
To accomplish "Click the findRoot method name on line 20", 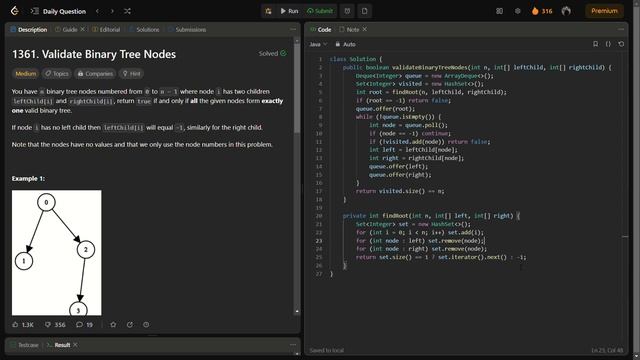I will pos(395,216).
